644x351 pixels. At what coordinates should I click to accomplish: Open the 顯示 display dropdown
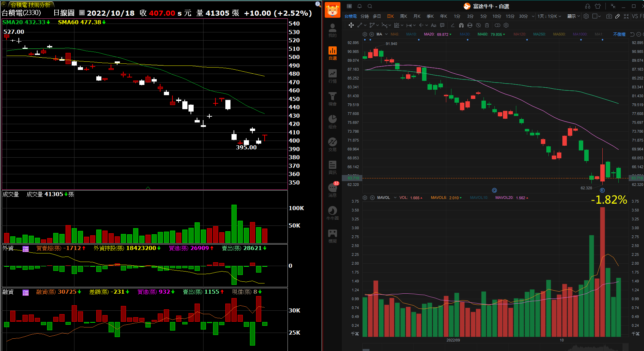(574, 16)
